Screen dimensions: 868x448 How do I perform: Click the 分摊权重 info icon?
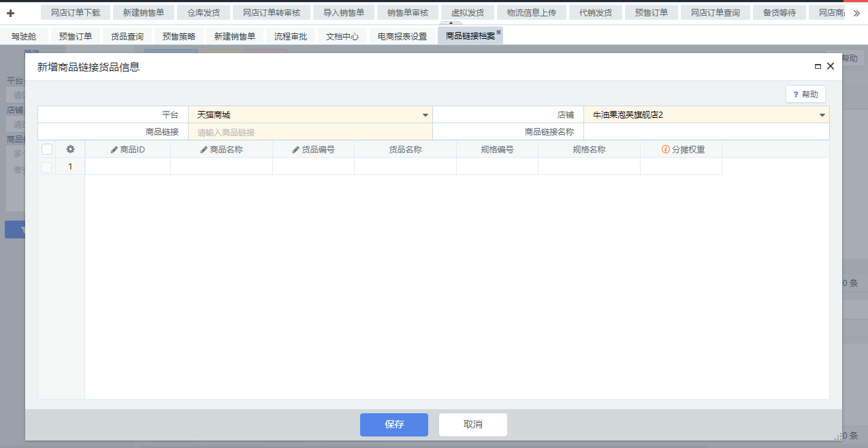click(x=665, y=150)
